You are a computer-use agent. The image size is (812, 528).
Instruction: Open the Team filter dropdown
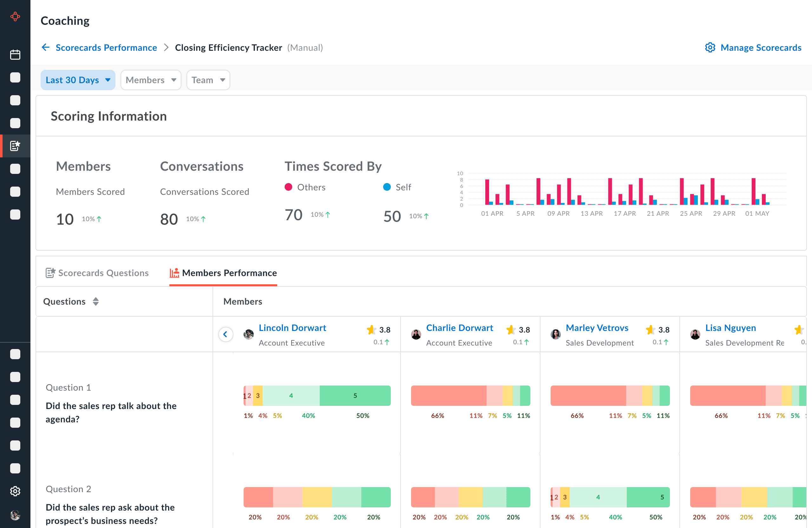click(208, 80)
